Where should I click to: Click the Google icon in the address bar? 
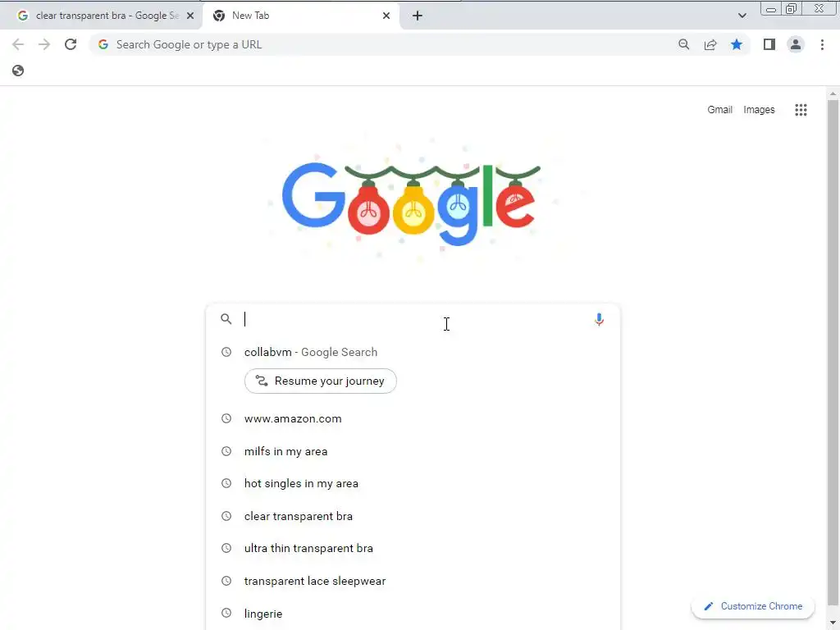(103, 44)
